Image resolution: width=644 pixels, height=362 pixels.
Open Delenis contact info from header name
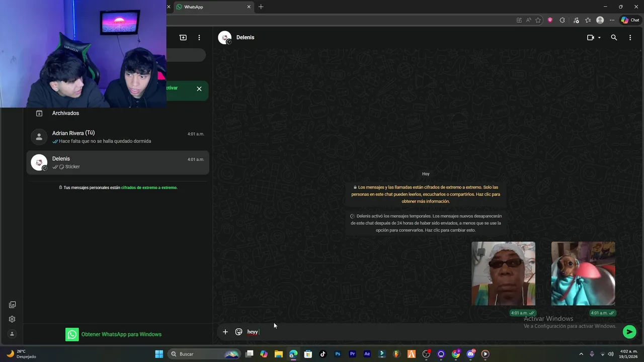coord(246,38)
